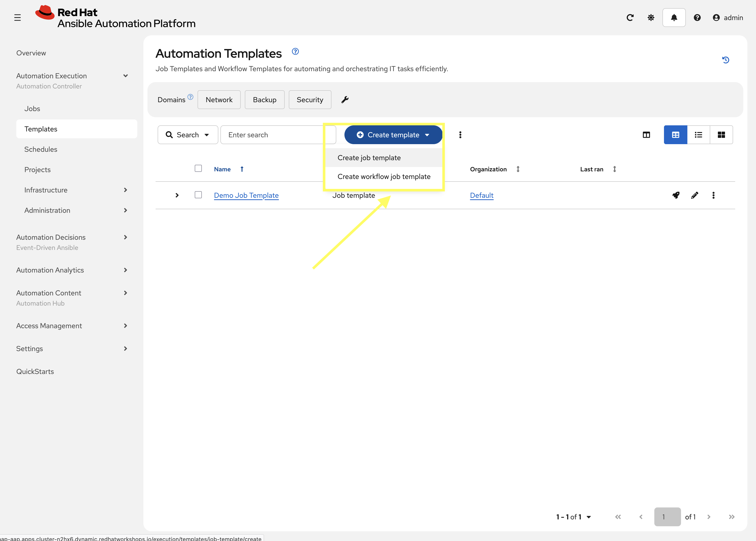Toggle the dark mode sun icon
Image resolution: width=756 pixels, height=541 pixels.
coord(651,17)
